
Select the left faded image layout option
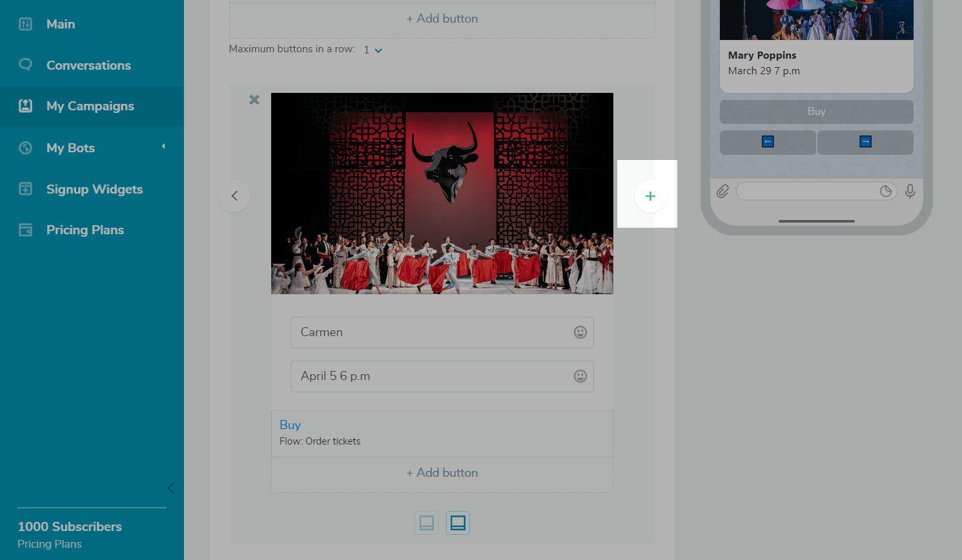(426, 523)
